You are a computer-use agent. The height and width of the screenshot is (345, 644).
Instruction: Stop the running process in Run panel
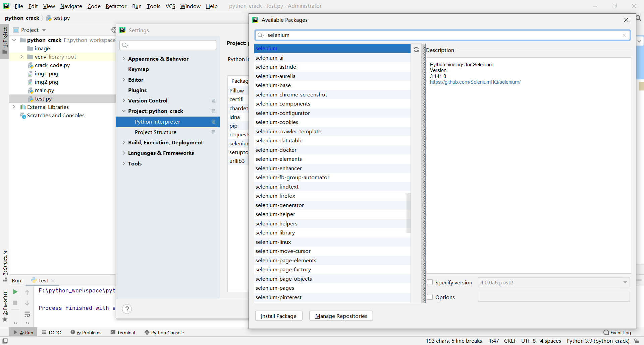tap(15, 303)
